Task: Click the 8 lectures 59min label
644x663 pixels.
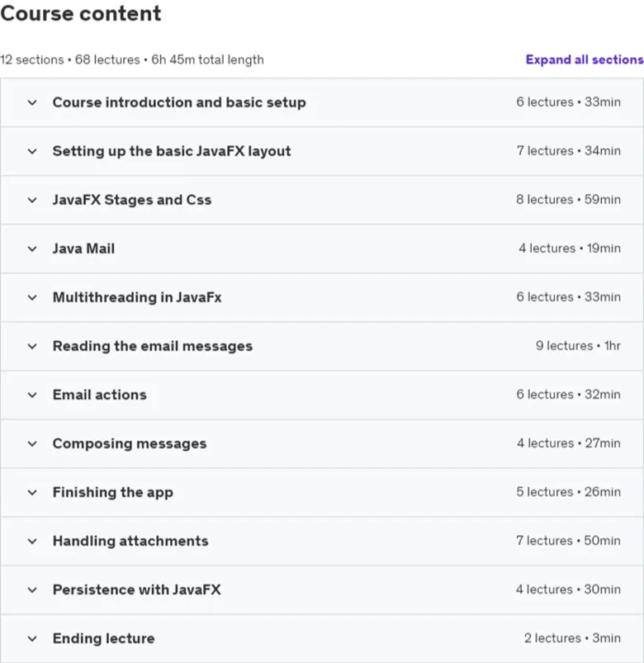Action: click(x=568, y=200)
